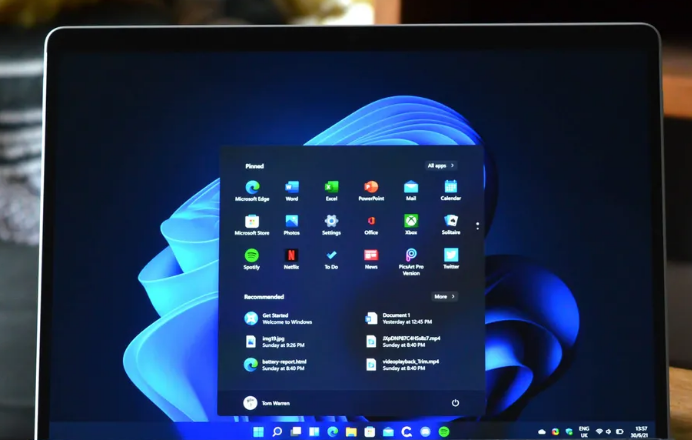Open Widgets from the taskbar
Image resolution: width=692 pixels, height=440 pixels.
coord(314,431)
